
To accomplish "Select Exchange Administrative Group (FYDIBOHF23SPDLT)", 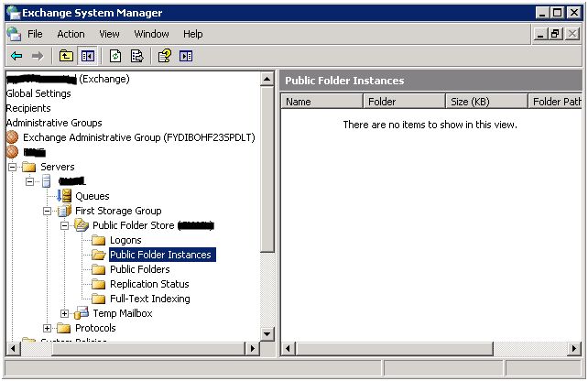I will click(139, 137).
